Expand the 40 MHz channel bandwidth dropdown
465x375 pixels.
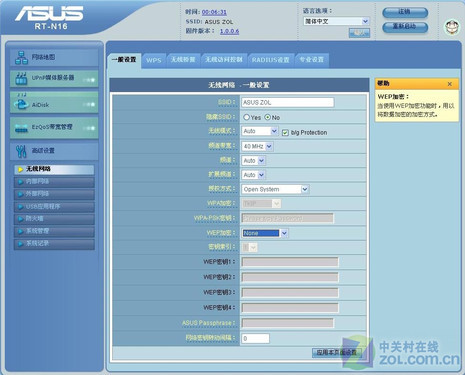click(x=257, y=146)
